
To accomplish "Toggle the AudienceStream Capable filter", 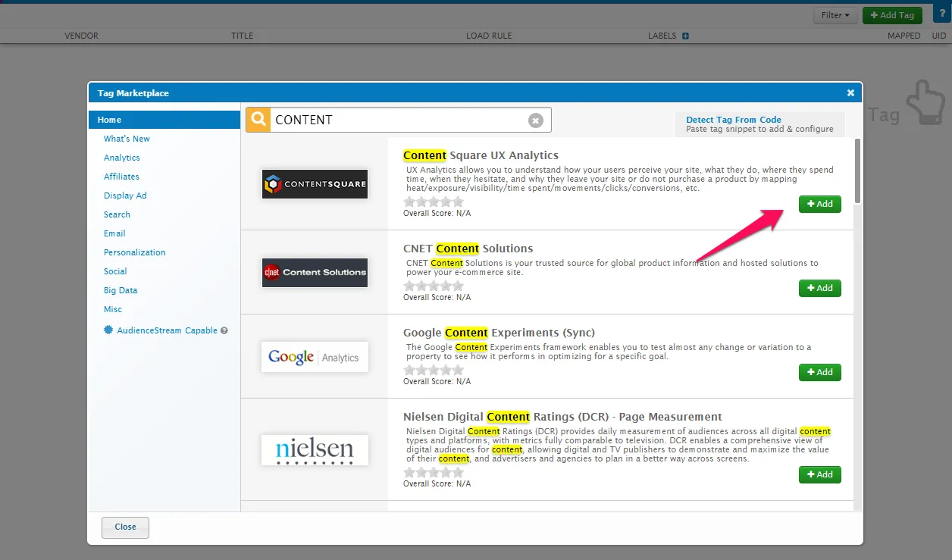I will click(167, 330).
